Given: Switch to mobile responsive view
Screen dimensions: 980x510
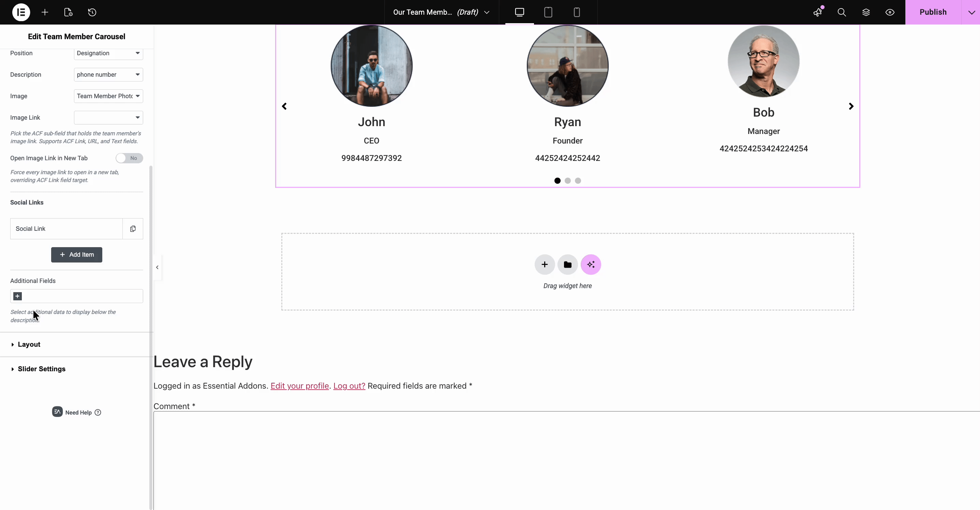Looking at the screenshot, I should [577, 12].
